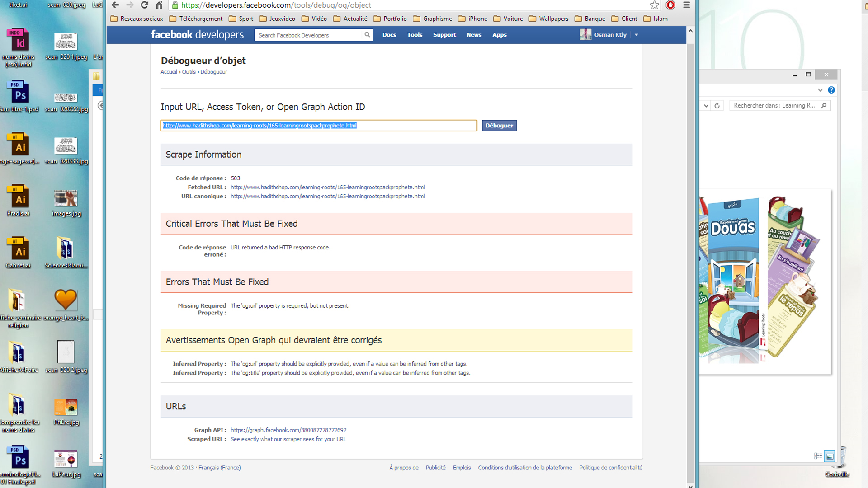Open Cahcet.ai desktop icon
Image resolution: width=868 pixels, height=488 pixels.
tap(18, 252)
